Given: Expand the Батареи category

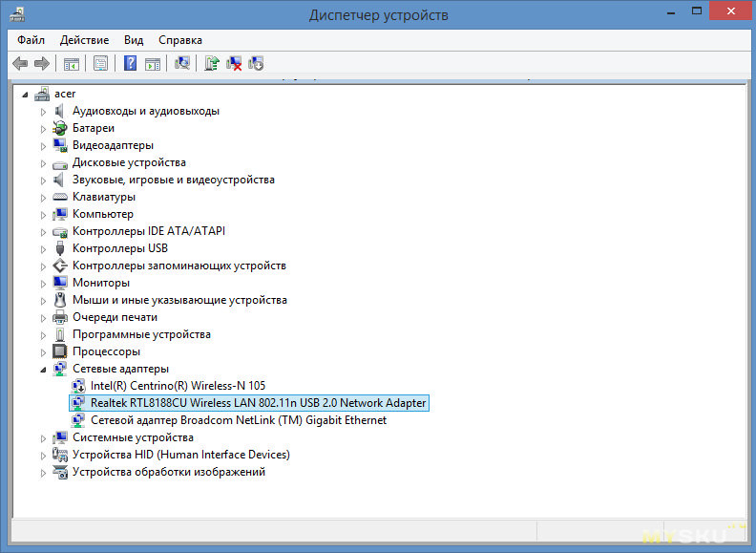Looking at the screenshot, I should [x=43, y=128].
